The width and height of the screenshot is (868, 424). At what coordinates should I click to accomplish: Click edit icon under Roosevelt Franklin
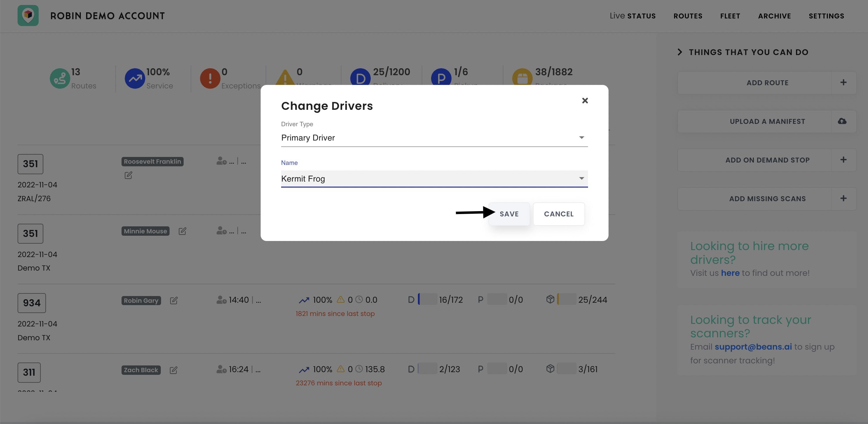(x=128, y=175)
